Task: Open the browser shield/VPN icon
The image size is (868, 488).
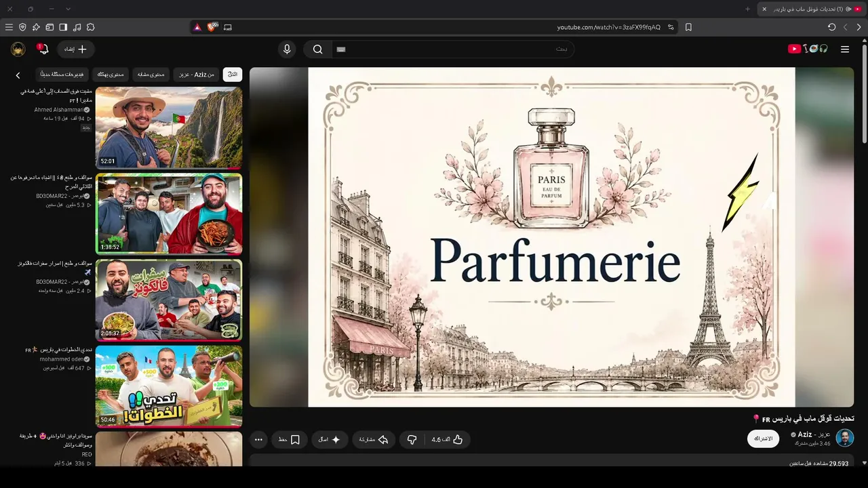Action: [x=22, y=27]
